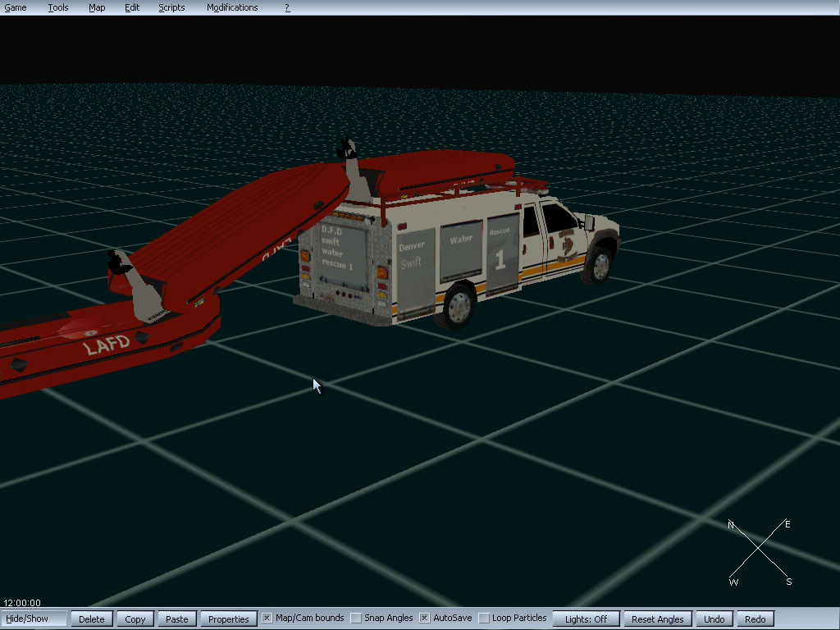The width and height of the screenshot is (840, 630).
Task: Click the Hide/Show button
Action: click(x=33, y=619)
